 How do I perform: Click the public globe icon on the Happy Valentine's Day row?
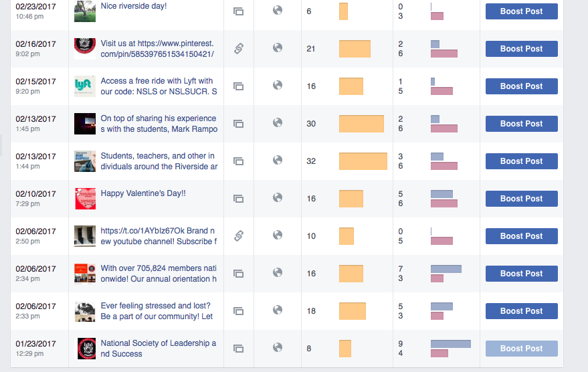pyautogui.click(x=278, y=198)
